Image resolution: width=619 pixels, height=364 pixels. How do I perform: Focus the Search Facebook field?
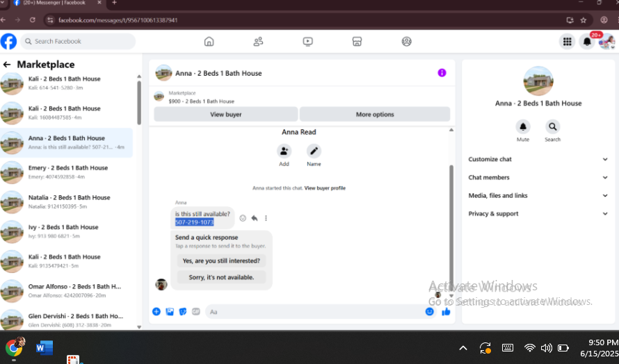(78, 42)
